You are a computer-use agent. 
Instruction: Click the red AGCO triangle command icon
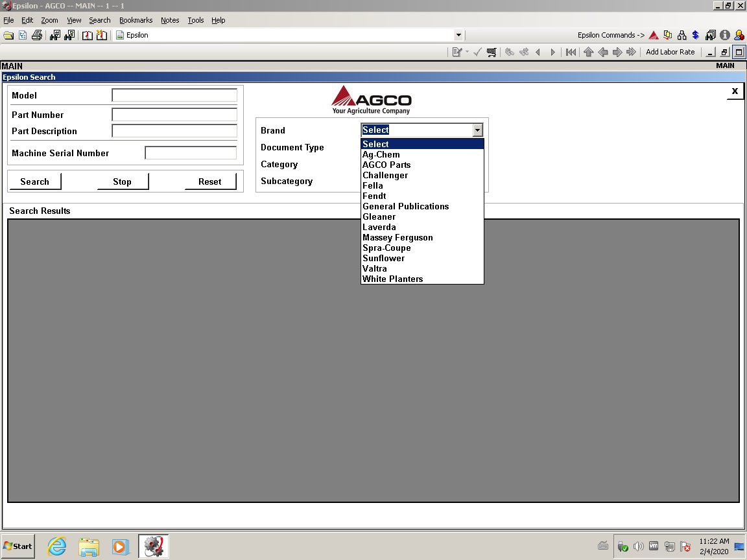654,35
